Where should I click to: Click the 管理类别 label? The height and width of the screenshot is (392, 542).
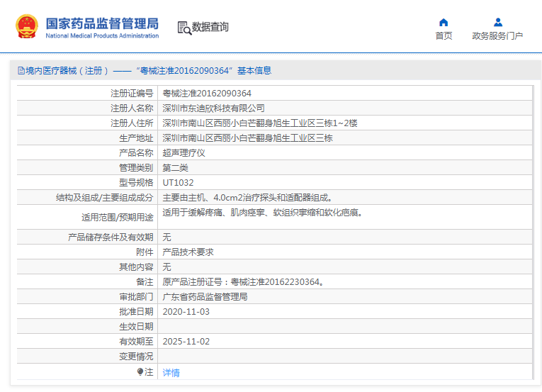136,168
